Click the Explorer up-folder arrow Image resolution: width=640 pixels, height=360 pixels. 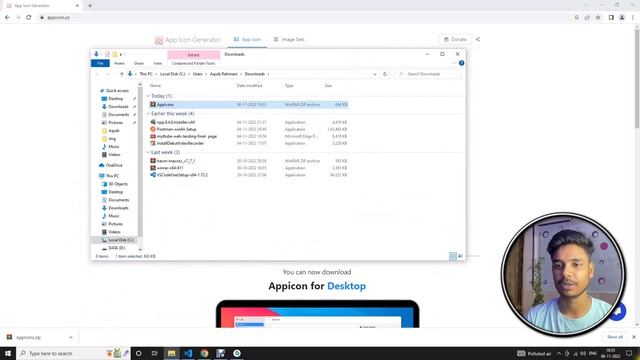[122, 74]
